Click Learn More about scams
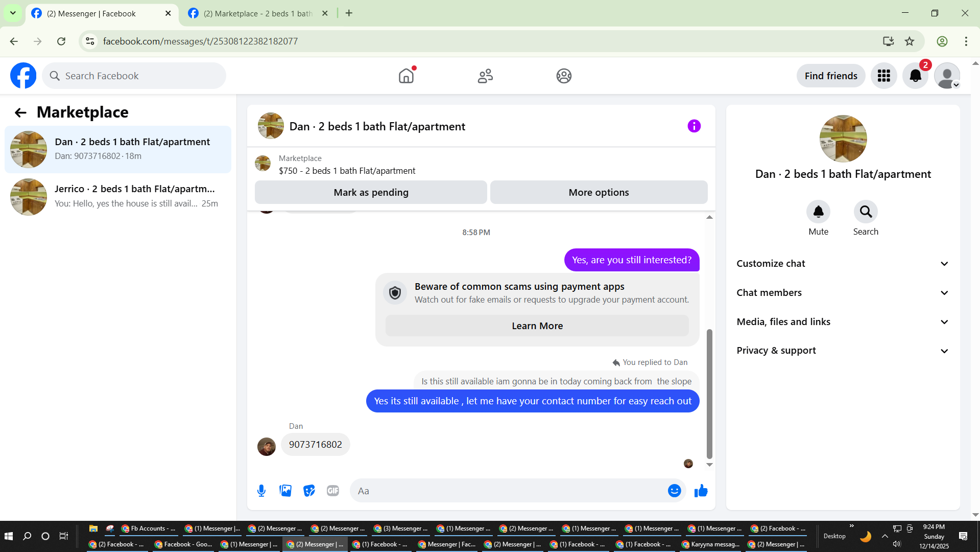The image size is (980, 552). [x=537, y=326]
